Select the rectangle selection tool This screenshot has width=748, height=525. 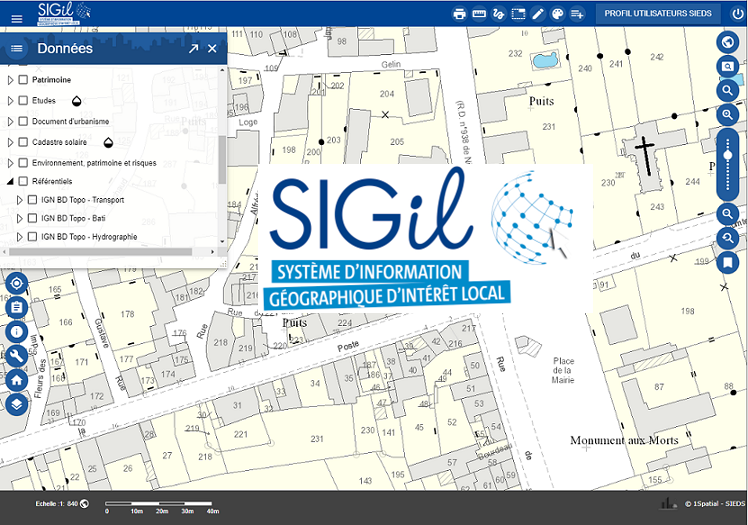pos(518,14)
